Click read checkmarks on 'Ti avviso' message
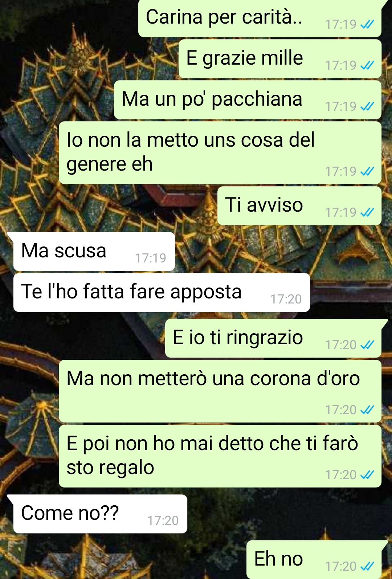 367,212
